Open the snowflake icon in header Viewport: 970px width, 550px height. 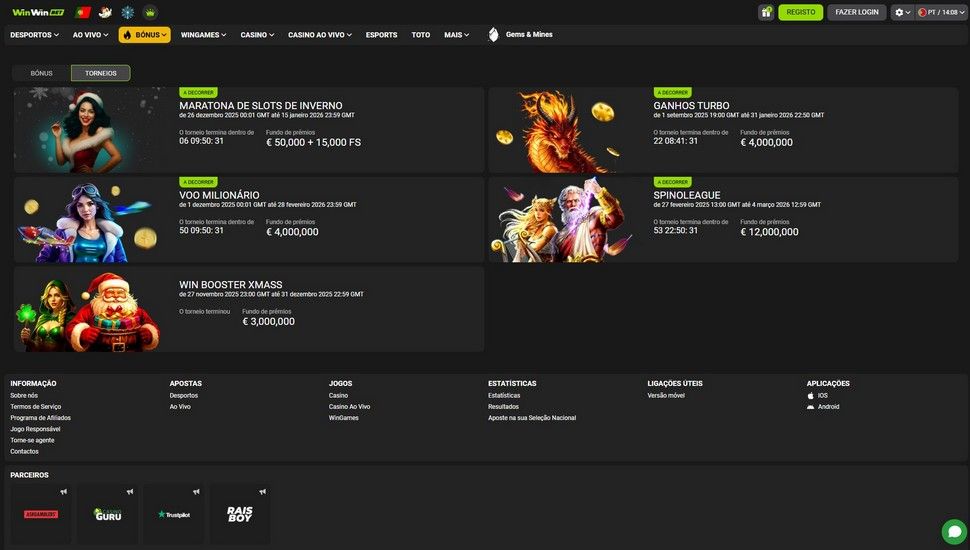(127, 12)
